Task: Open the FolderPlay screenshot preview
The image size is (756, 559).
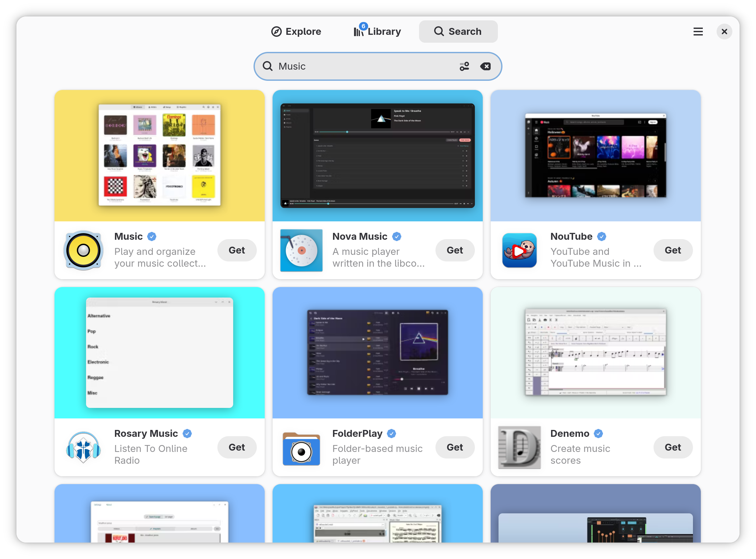Action: tap(377, 353)
